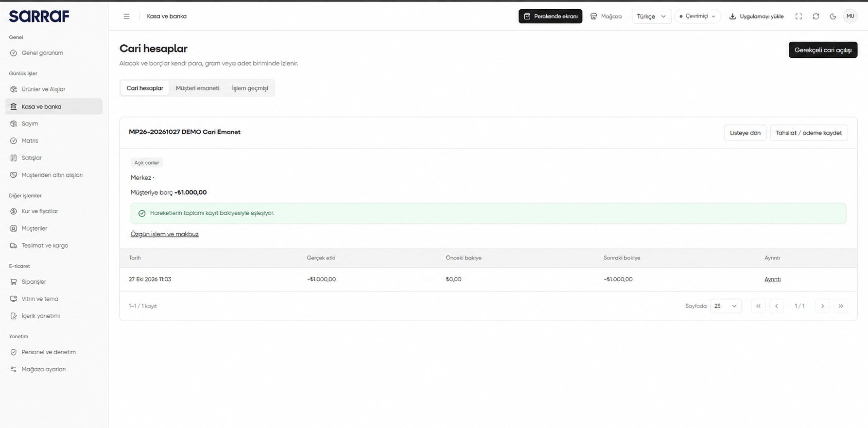Click Gerekçeli cari açılışı button
This screenshot has height=428, width=868.
[823, 50]
